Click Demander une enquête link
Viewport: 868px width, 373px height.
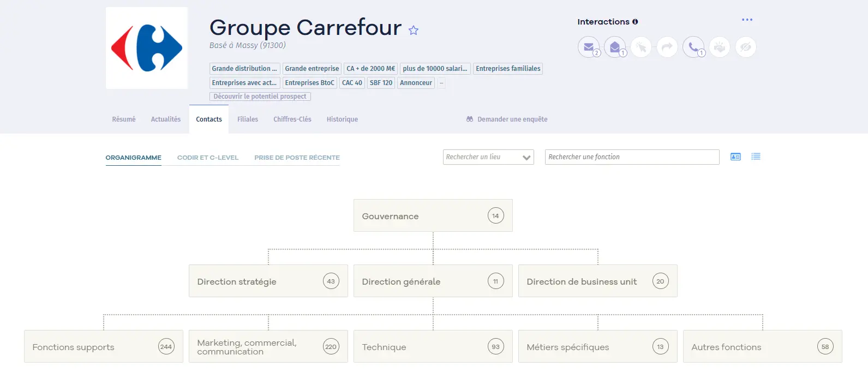(512, 119)
